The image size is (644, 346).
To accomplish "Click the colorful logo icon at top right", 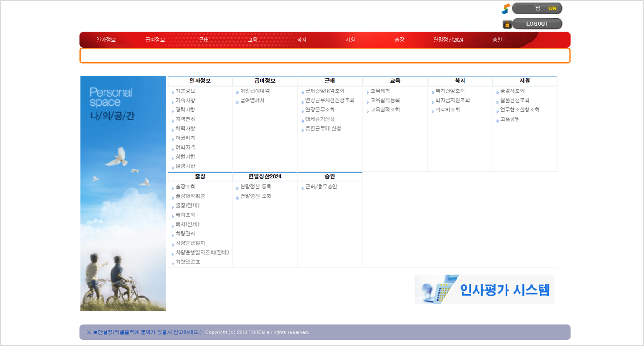I will [x=506, y=8].
